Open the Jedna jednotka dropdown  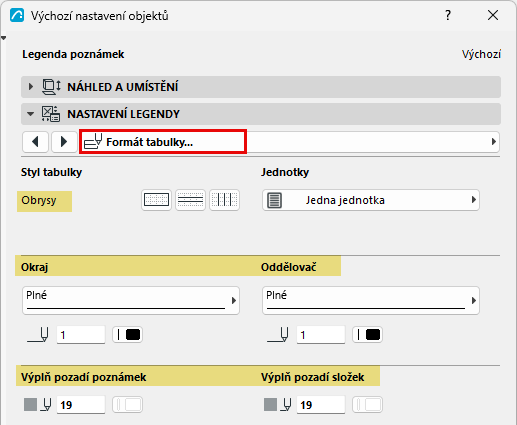tap(371, 200)
